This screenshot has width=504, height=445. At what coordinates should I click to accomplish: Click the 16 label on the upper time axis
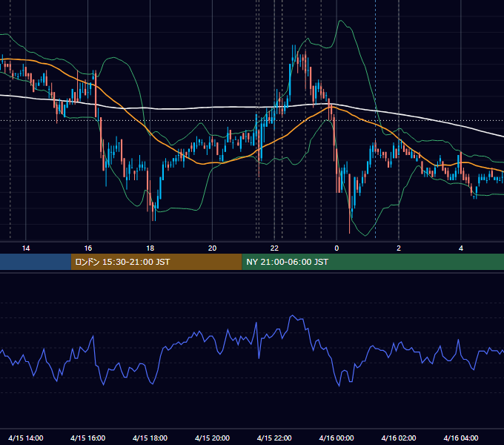[87, 248]
